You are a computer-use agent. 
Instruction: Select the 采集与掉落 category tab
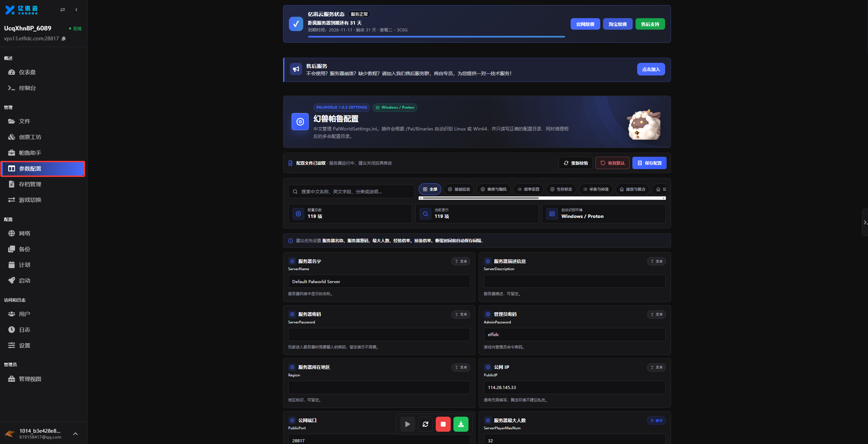point(596,189)
